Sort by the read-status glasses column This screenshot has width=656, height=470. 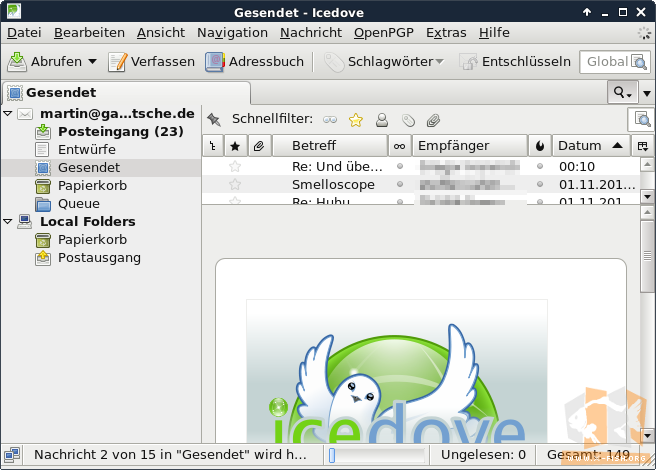pyautogui.click(x=400, y=146)
